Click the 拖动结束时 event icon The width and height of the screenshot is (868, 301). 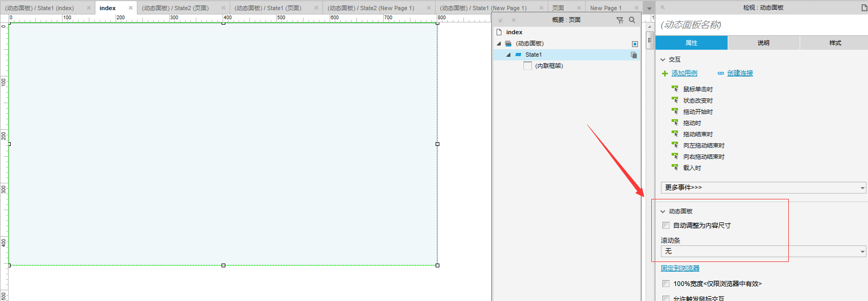(x=675, y=134)
